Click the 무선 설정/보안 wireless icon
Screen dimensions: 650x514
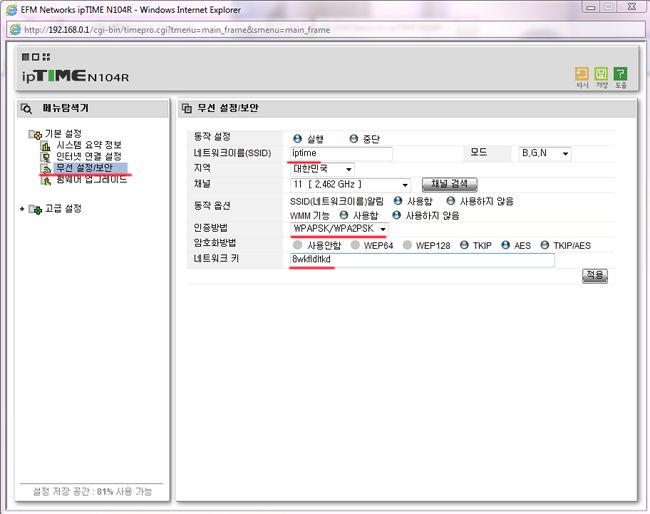[46, 169]
